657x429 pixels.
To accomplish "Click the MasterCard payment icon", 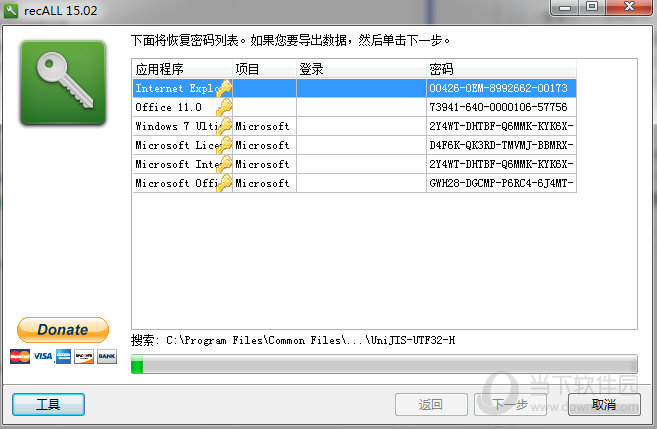I will coord(20,357).
